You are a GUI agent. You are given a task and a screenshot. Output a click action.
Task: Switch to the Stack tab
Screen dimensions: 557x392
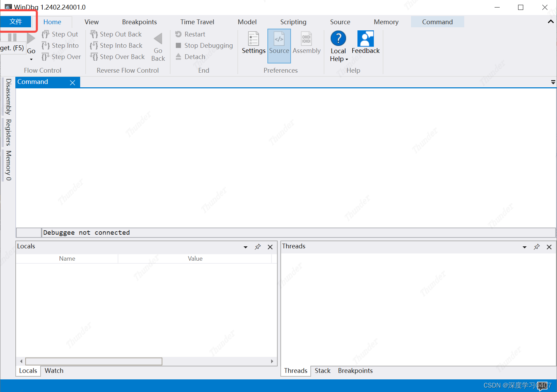[323, 371]
